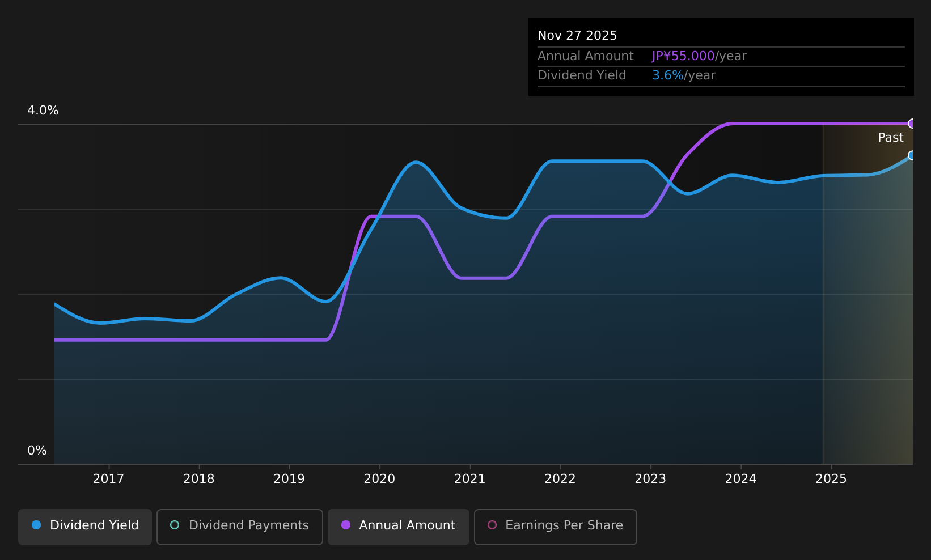Click the 2019 x-axis label
The height and width of the screenshot is (560, 931).
(289, 479)
